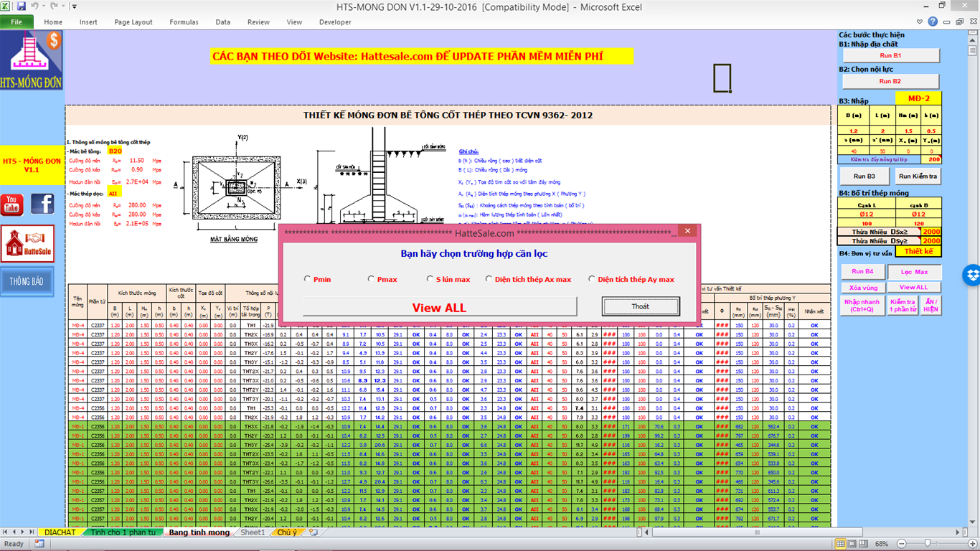Click the Run Kiểm tra button

click(918, 176)
